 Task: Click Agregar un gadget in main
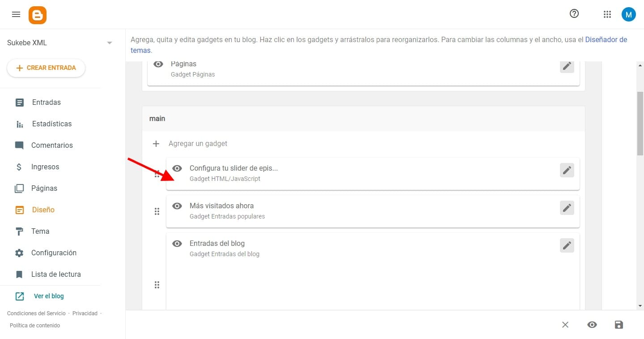point(198,144)
